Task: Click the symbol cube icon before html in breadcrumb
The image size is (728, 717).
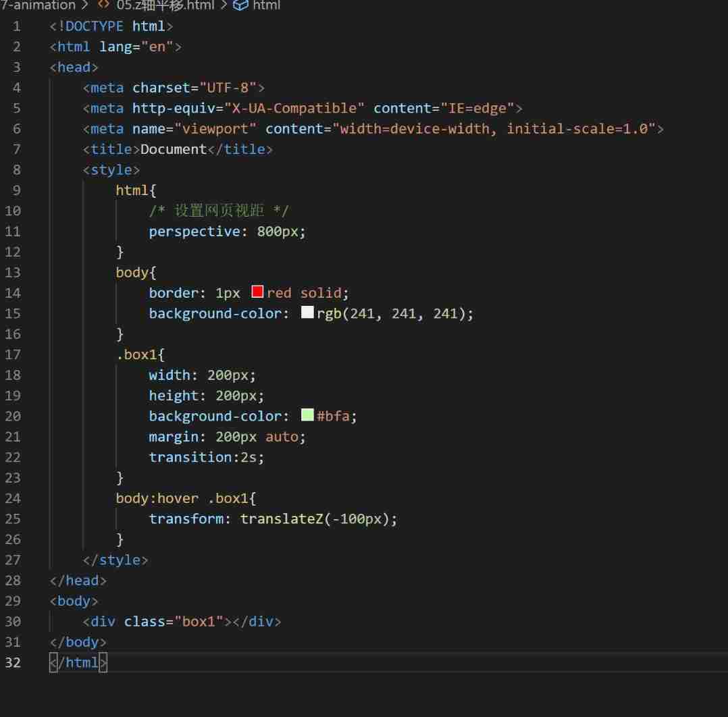Action: coord(240,5)
